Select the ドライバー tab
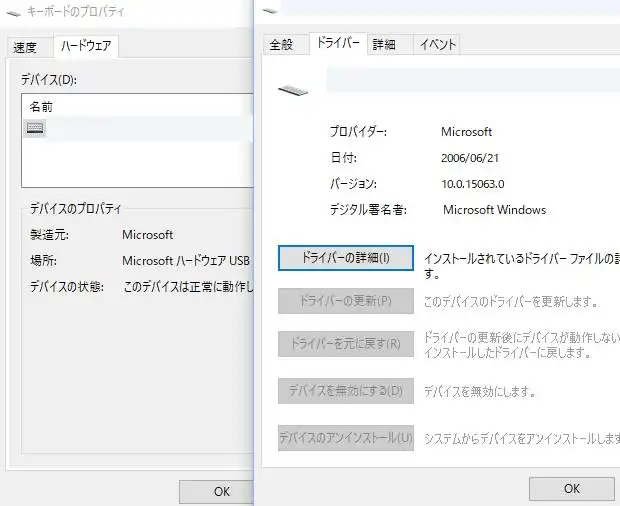620x506 pixels. (x=338, y=43)
